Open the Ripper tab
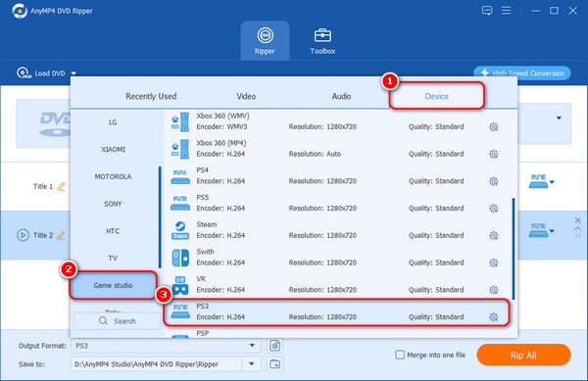Image resolution: width=588 pixels, height=381 pixels. (x=265, y=40)
